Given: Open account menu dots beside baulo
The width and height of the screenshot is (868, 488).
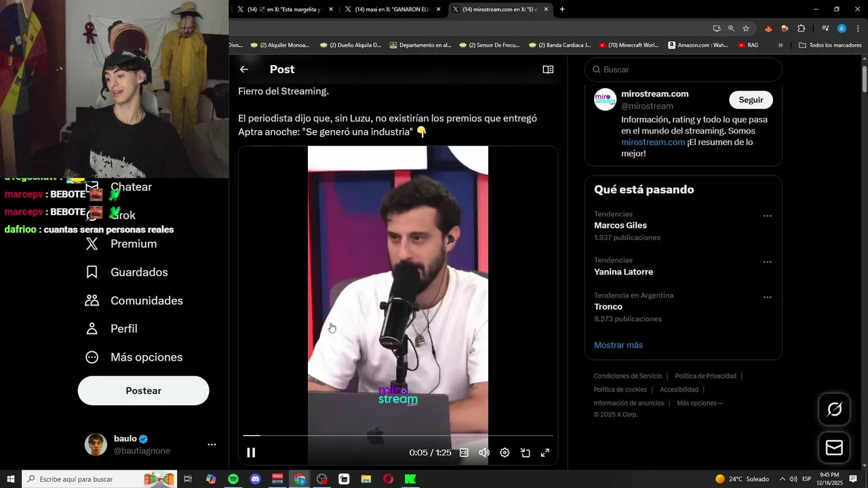Looking at the screenshot, I should tap(212, 445).
